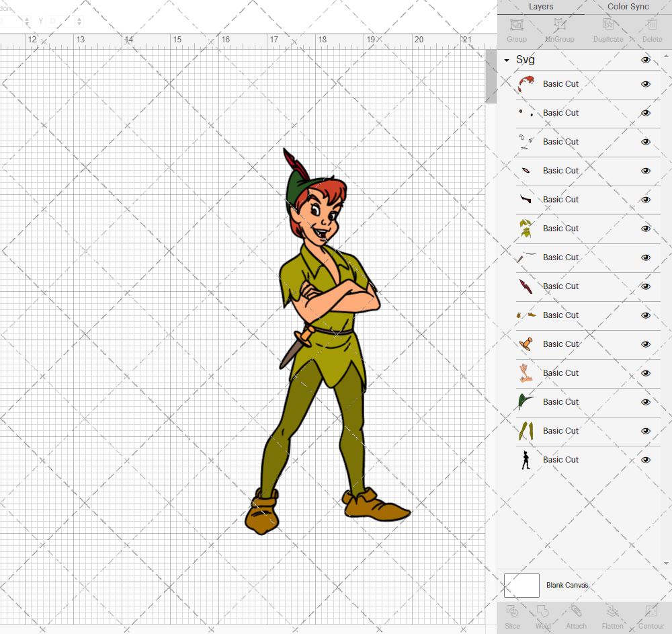Click the Duplicate icon

[x=608, y=24]
